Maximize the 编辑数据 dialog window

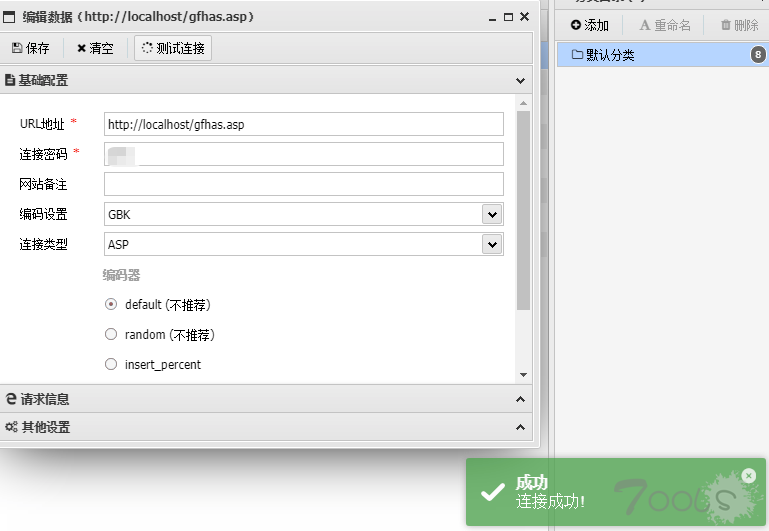pos(509,17)
